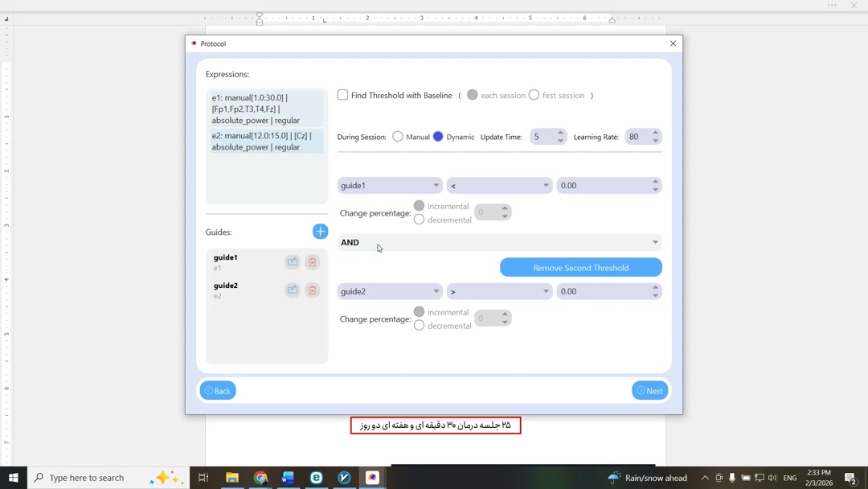The image size is (868, 489).
Task: Decrease the Learning Rate value
Action: click(x=656, y=140)
